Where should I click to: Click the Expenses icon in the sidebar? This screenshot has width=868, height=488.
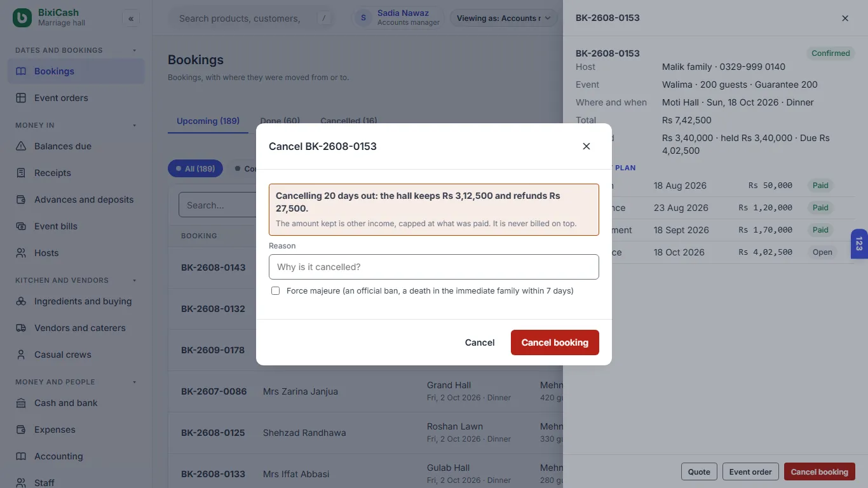(21, 430)
